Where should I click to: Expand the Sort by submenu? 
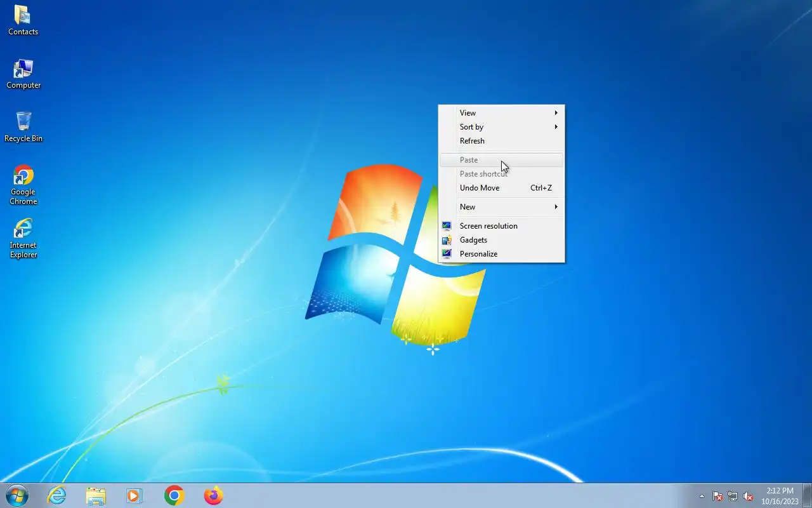[501, 127]
